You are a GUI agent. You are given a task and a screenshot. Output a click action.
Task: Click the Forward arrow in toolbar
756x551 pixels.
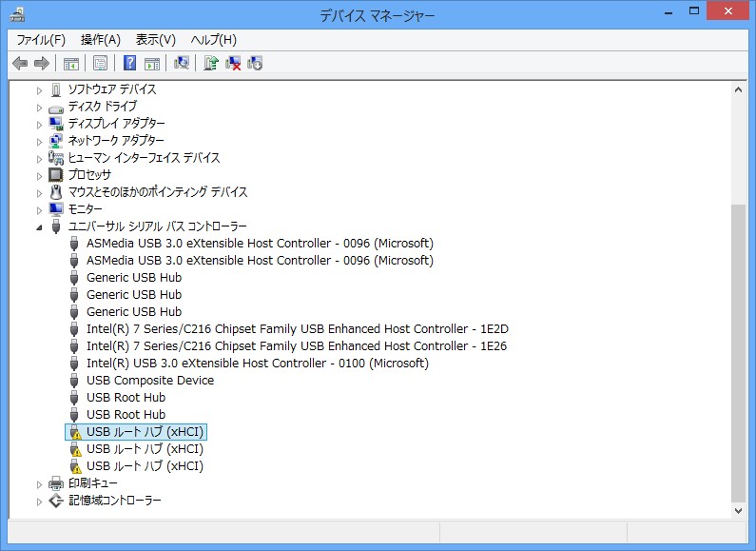click(41, 63)
